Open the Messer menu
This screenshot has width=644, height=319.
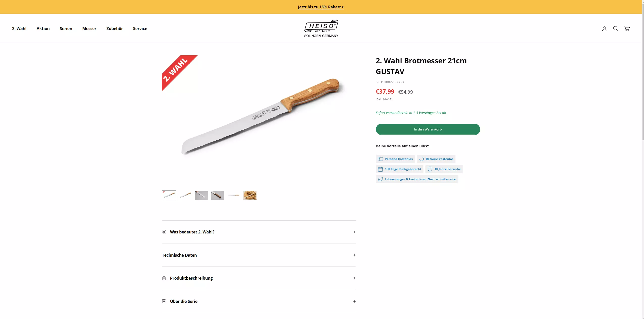pos(89,29)
